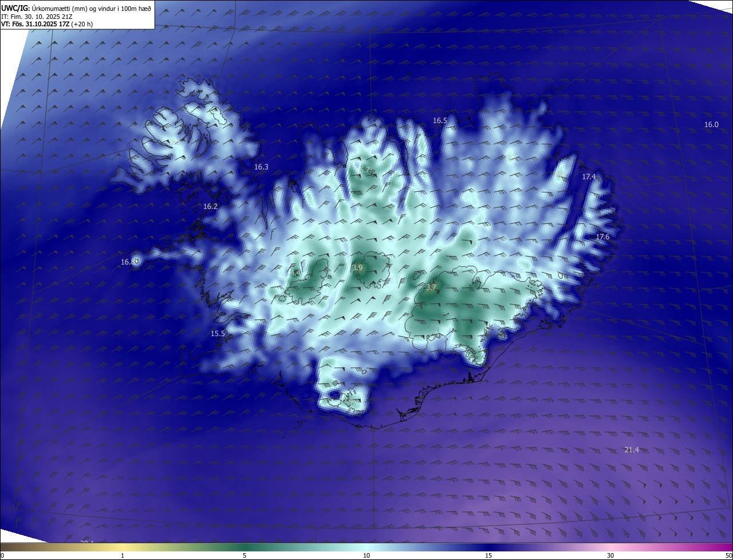The height and width of the screenshot is (560, 733).
Task: Click the 16.5 value on the map
Action: point(440,121)
